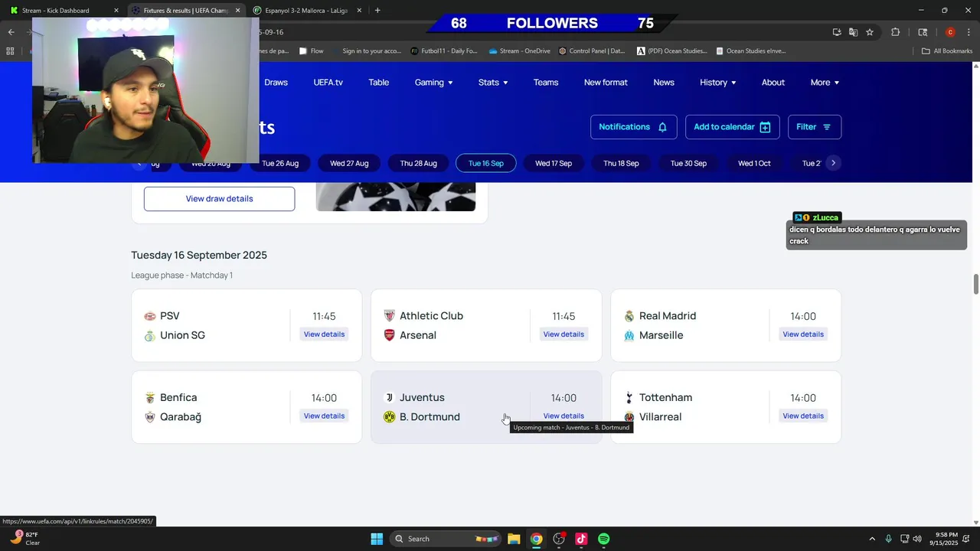Open the New format menu item
This screenshot has width=980, height=551.
point(606,83)
